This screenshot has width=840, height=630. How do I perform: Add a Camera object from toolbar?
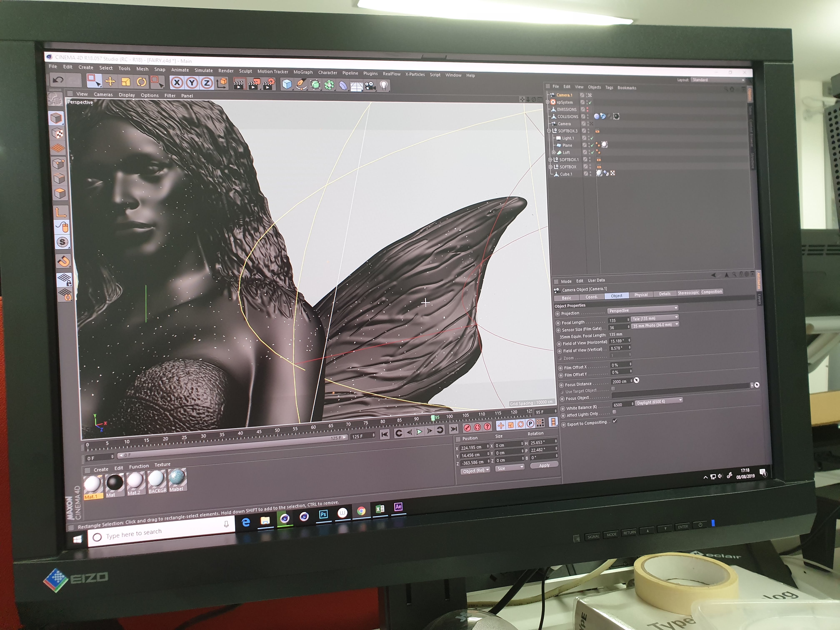point(370,86)
